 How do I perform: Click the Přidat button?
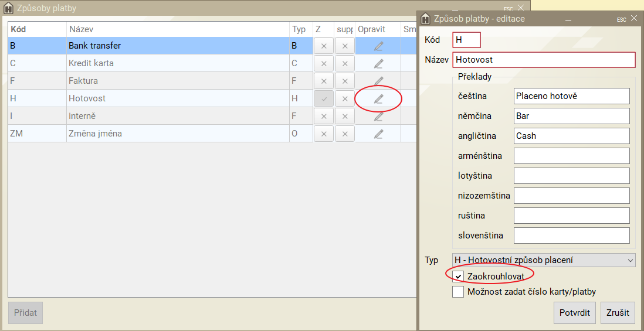[25, 313]
